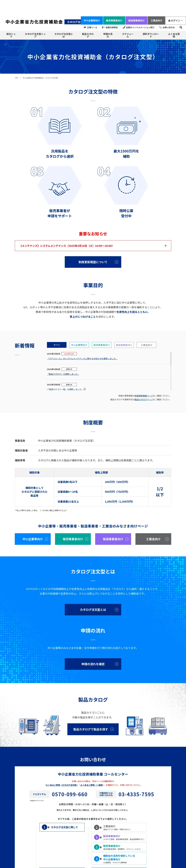Click the TOP breadcrumb link
This screenshot has width=186, height=868.
(16, 78)
